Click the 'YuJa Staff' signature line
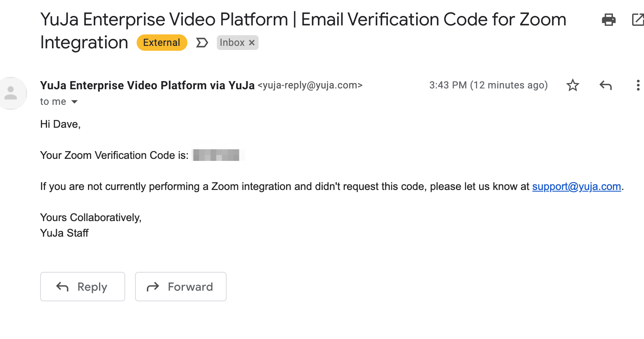The image size is (644, 339). [64, 233]
